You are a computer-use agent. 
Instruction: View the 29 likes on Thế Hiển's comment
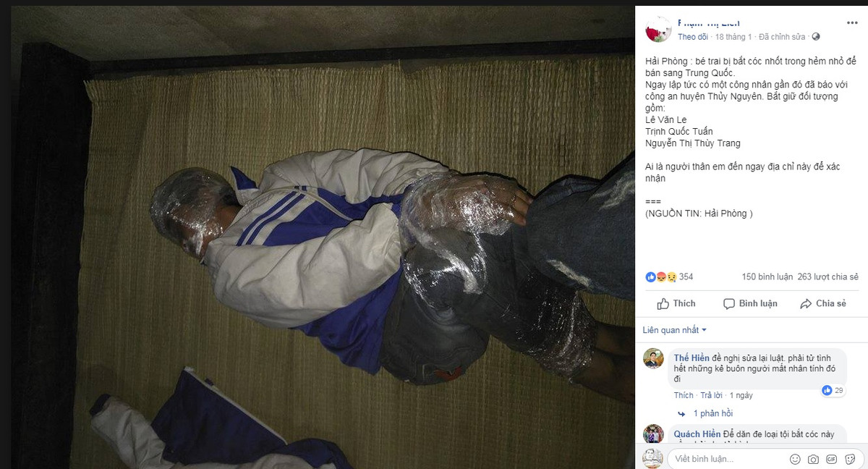(x=833, y=390)
